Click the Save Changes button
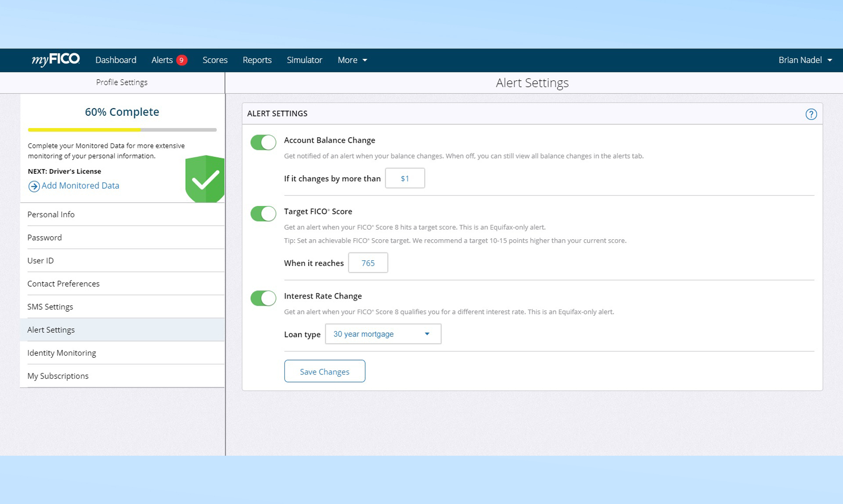 tap(324, 371)
